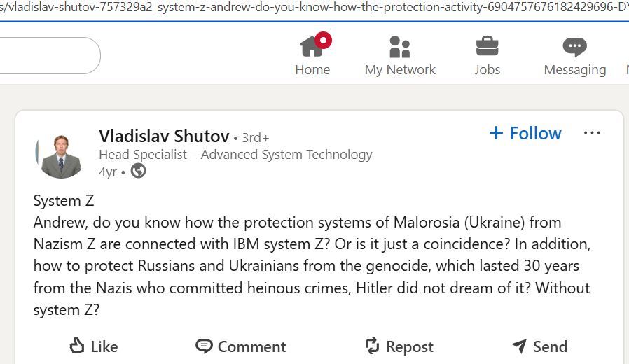Open the Home navigation icon

[311, 48]
